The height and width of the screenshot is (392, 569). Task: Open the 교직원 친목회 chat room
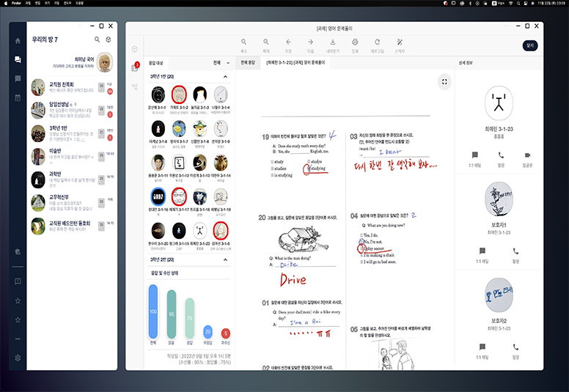coord(66,87)
